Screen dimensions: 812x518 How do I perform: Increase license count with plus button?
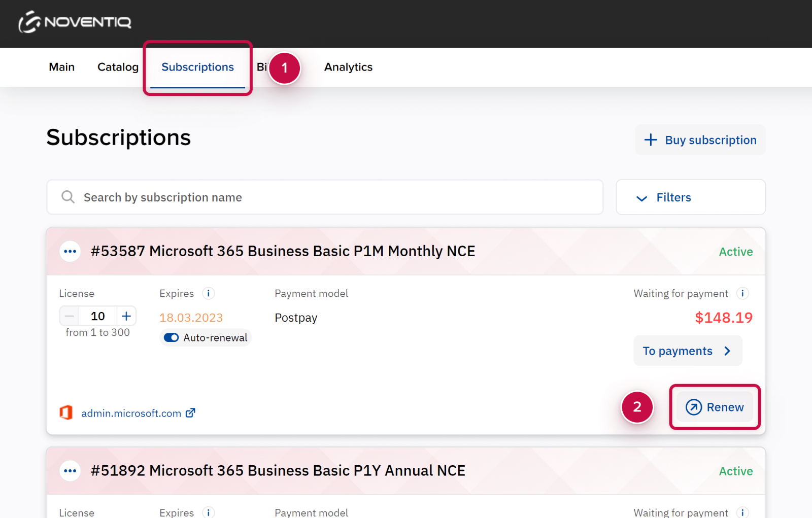click(126, 316)
